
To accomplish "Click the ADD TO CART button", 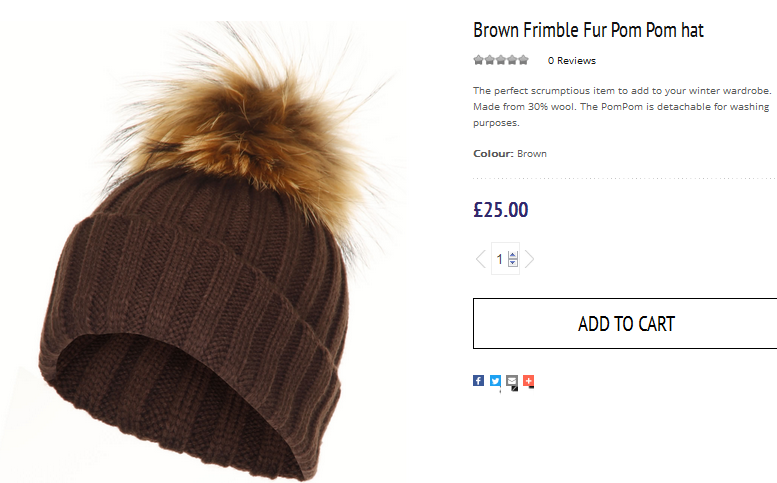I will point(625,323).
